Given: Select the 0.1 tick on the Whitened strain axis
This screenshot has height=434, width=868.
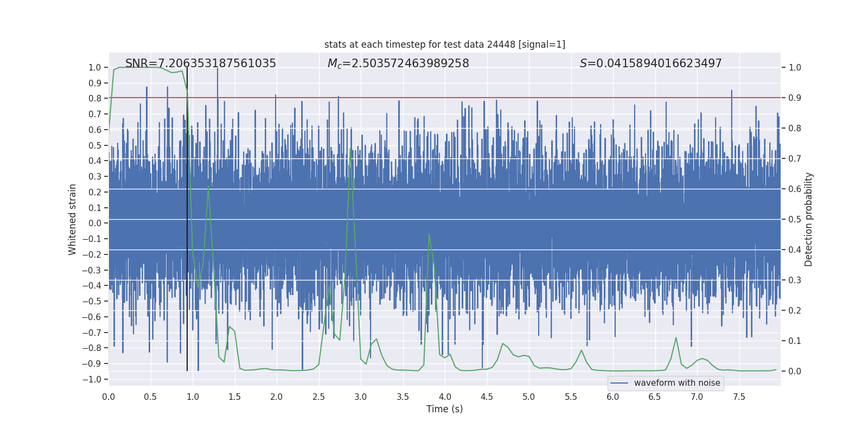Looking at the screenshot, I should pos(95,208).
